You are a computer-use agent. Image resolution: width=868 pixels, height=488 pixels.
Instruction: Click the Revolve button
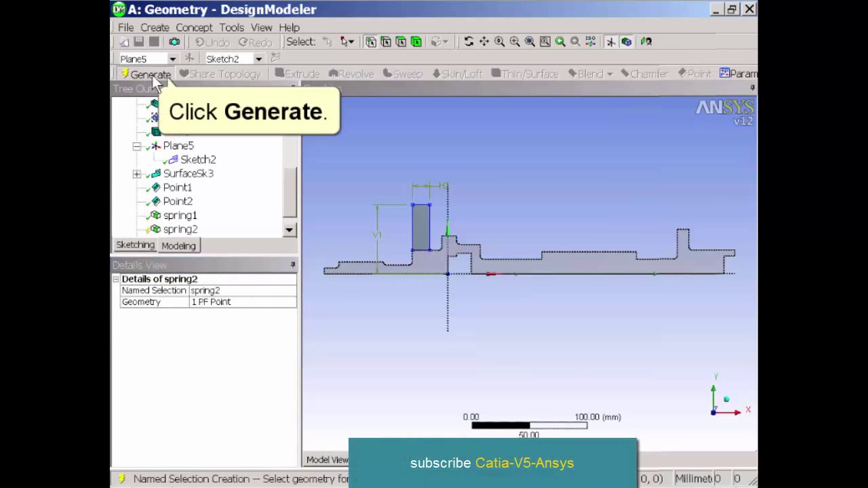[351, 74]
